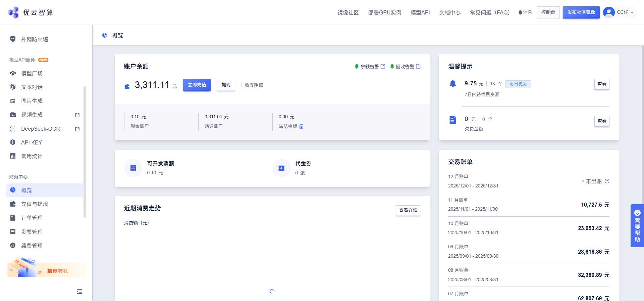Open the 视频生成 camera icon
Viewport: 644px width, 301px height.
[x=13, y=115]
